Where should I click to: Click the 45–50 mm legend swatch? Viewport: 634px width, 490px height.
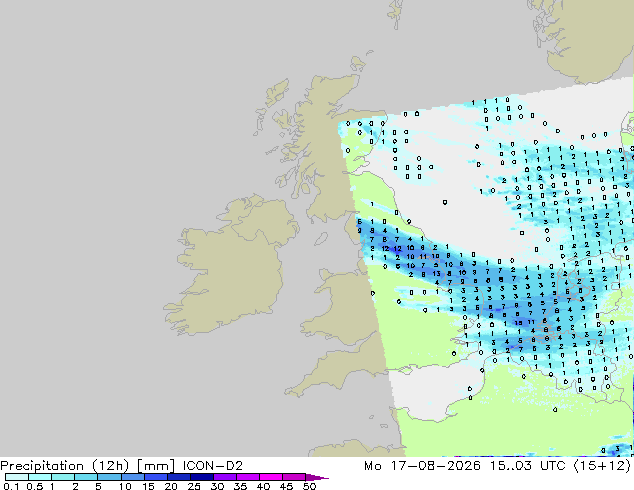294,477
